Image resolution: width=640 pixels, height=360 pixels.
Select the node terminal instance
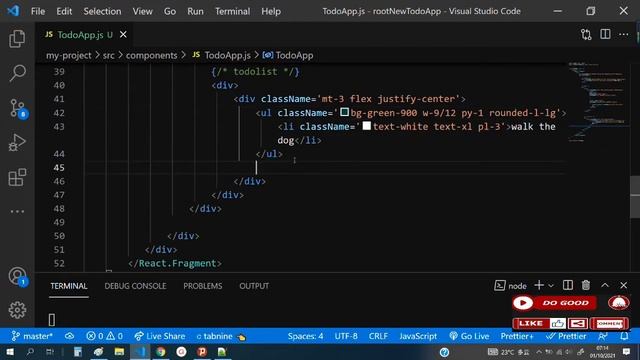point(510,286)
